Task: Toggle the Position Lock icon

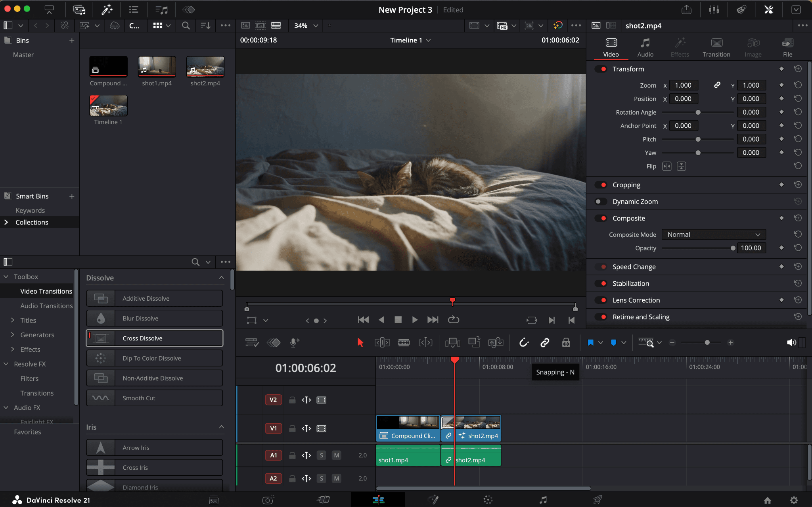Action: 566,342
